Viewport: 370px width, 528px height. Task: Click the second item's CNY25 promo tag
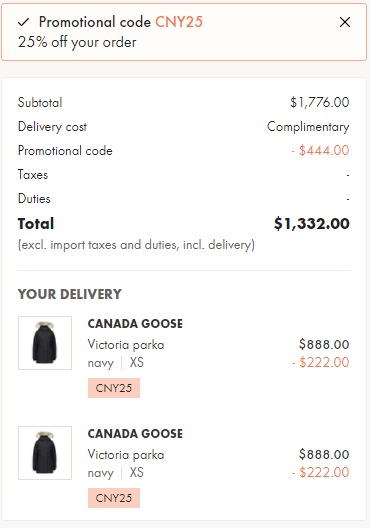[114, 498]
